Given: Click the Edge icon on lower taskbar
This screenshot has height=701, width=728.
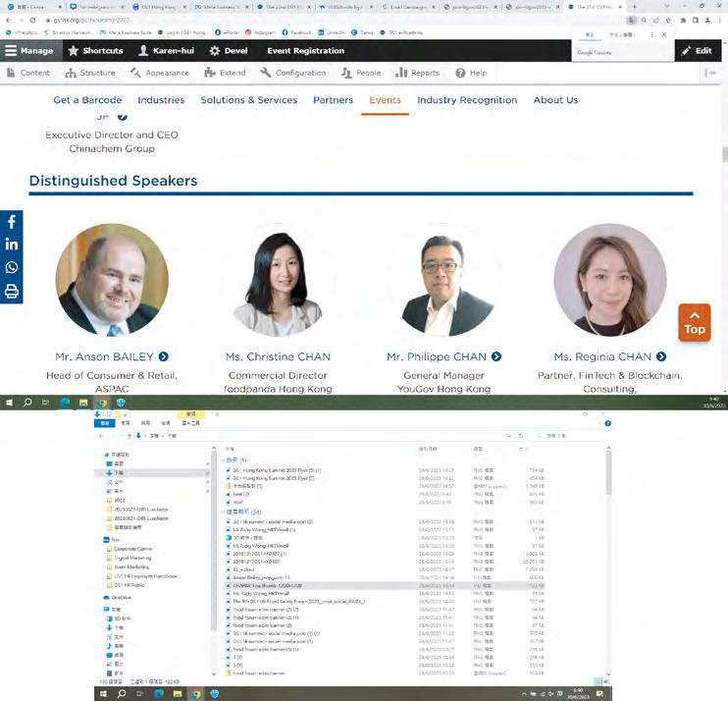Looking at the screenshot, I should point(159,694).
